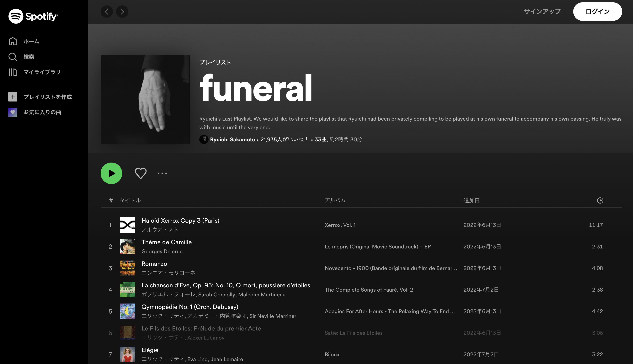Click the 11:17 duration of track 1
This screenshot has height=364, width=633.
pyautogui.click(x=596, y=225)
